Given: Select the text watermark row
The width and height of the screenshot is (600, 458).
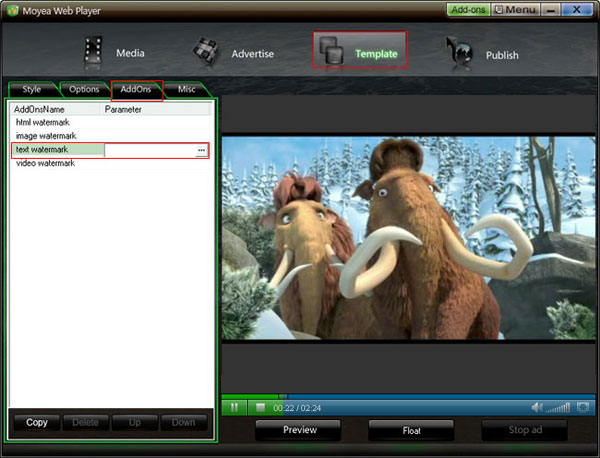Looking at the screenshot, I should (x=110, y=150).
